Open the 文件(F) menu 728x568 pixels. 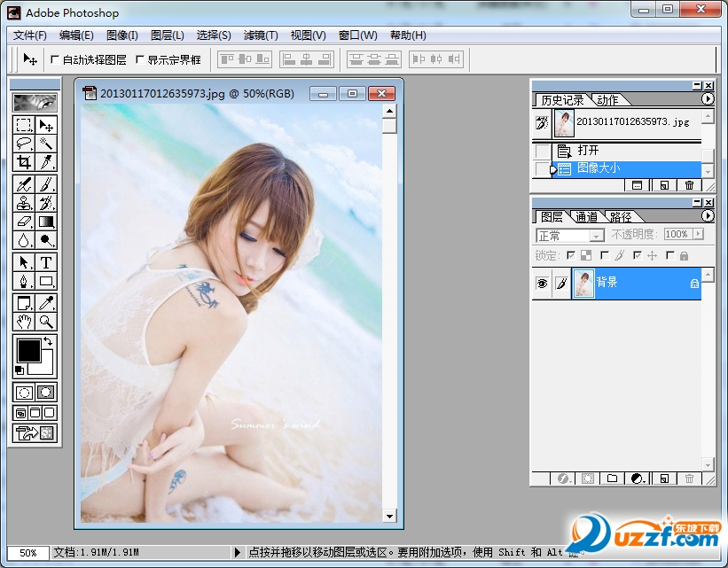coord(30,35)
